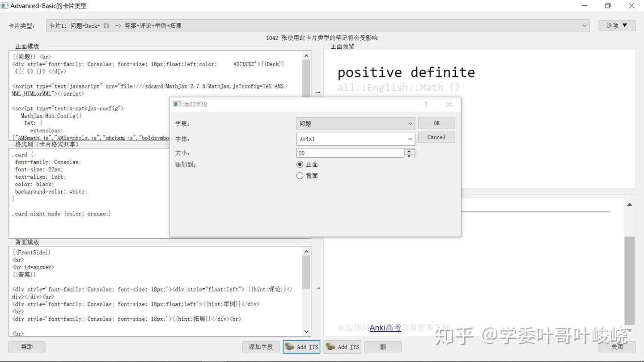
Task: Click the Advanced-Basic window title bar icon
Action: pos(4,6)
